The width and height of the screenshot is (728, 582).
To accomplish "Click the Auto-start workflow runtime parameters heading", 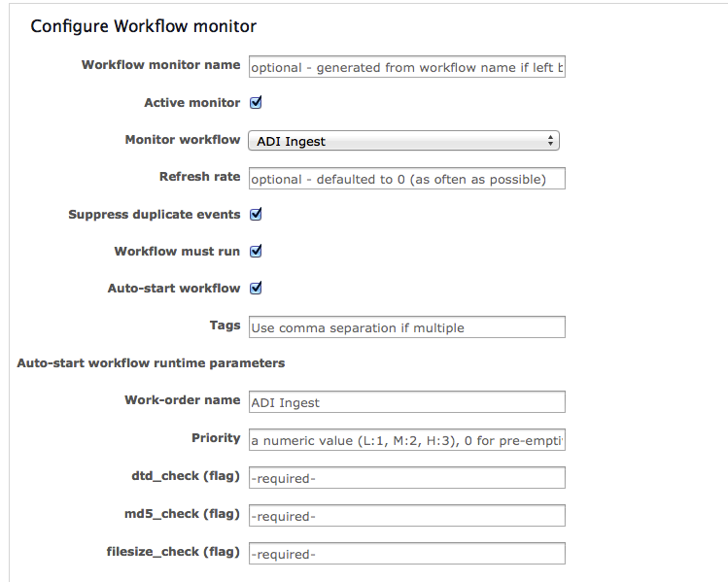I will click(x=151, y=363).
